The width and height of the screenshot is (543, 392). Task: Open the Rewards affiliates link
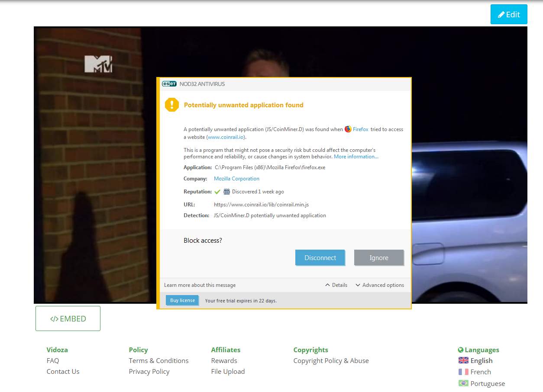tap(224, 360)
